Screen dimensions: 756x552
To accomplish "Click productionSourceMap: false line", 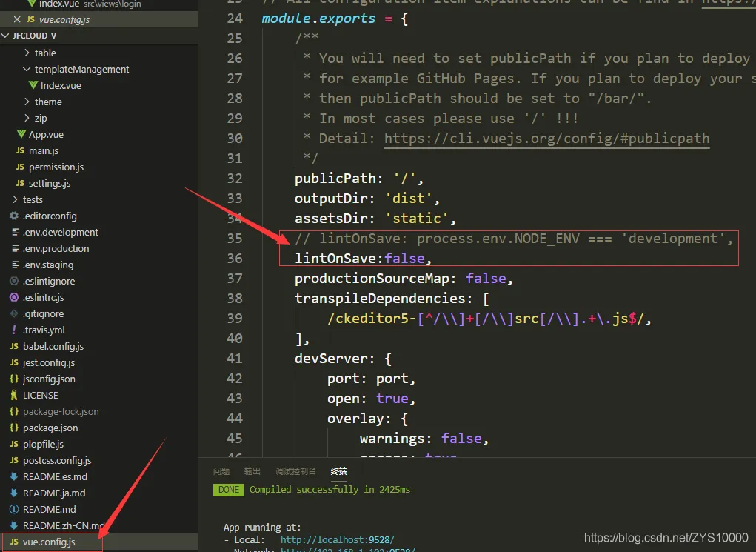I will [x=404, y=279].
